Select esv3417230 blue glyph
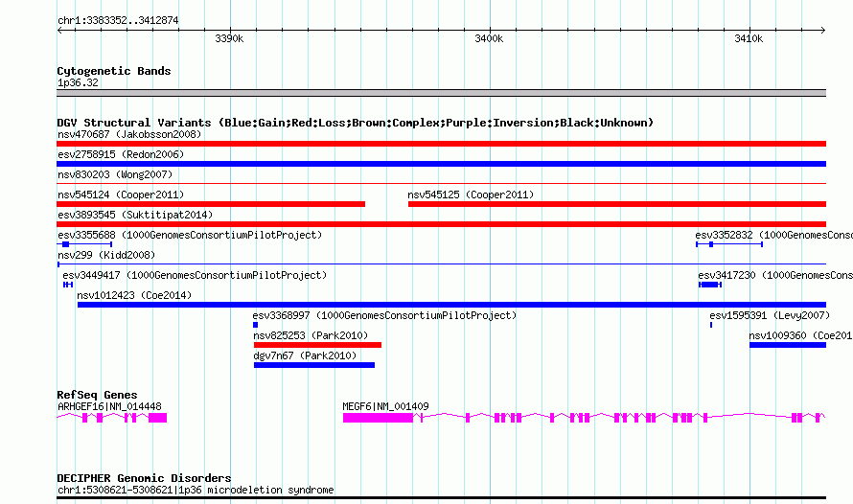Viewport: 853px width, 504px height. [710, 285]
